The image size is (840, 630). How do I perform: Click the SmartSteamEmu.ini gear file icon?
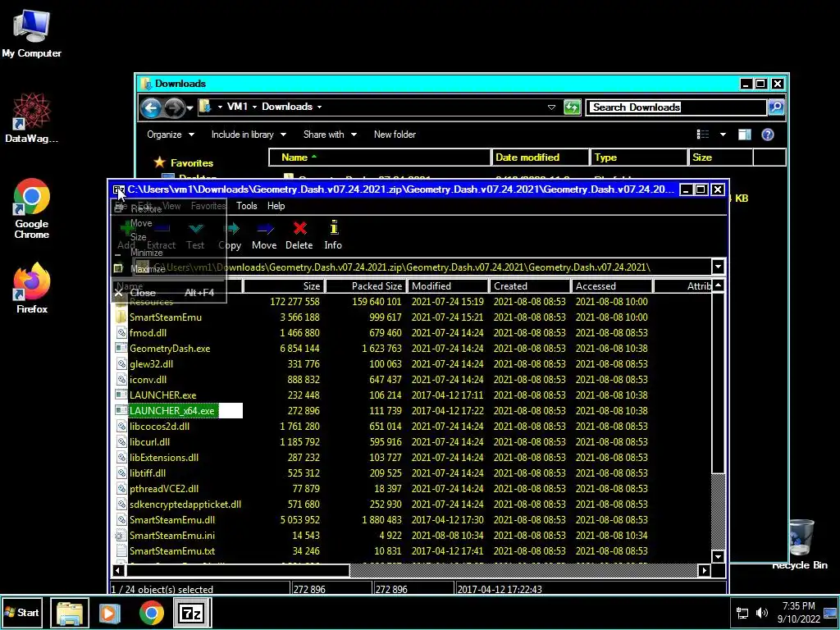coord(121,535)
